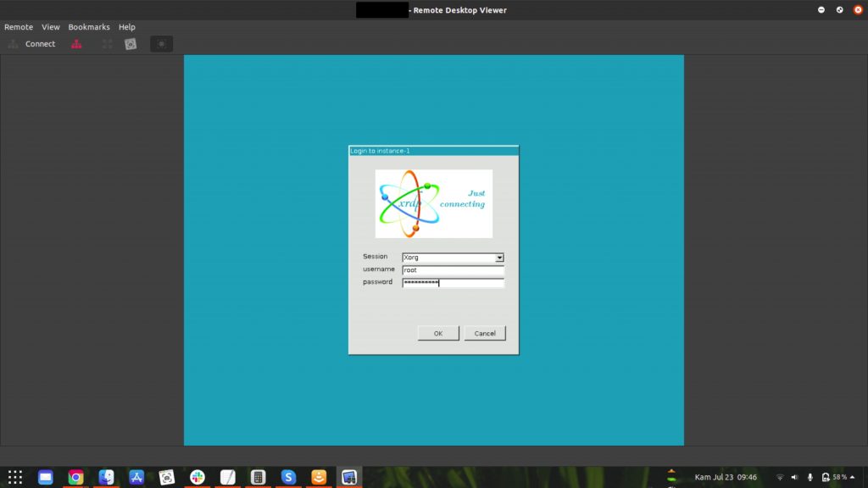Screen dimensions: 868x488
Task: Open the screenshot tool in the dock
Action: point(167,477)
